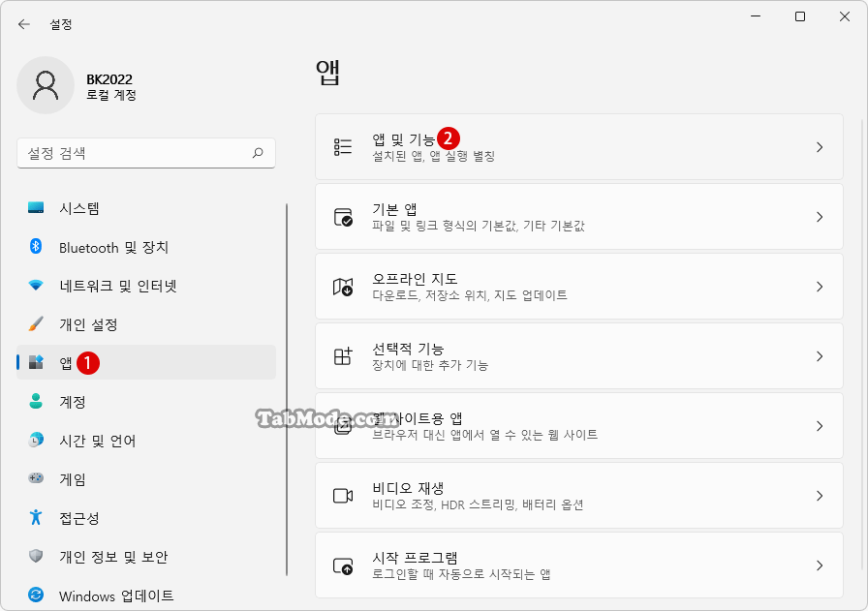Open BK2022 로컬 계정 profile link

[110, 86]
